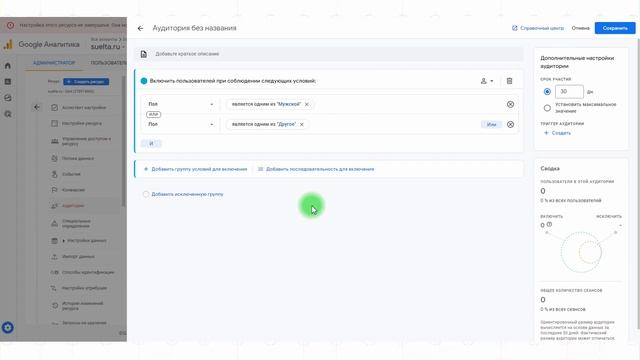This screenshot has width=640, height=360.
Task: Click 'Добавить группу условий для включения'
Action: point(196,169)
